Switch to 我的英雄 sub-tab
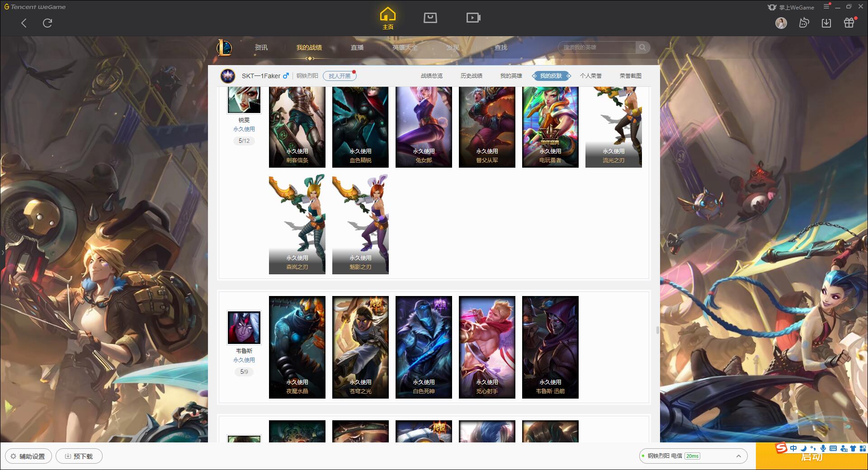This screenshot has width=868, height=470. pyautogui.click(x=511, y=76)
